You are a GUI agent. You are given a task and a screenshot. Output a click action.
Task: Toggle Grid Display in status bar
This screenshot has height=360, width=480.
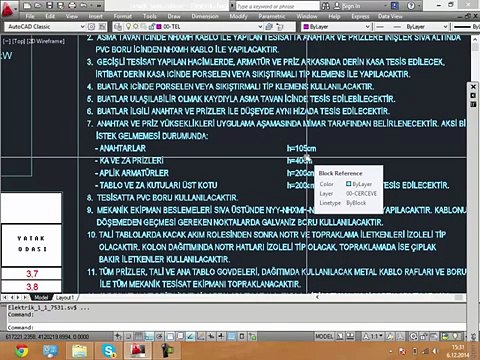tap(138, 337)
